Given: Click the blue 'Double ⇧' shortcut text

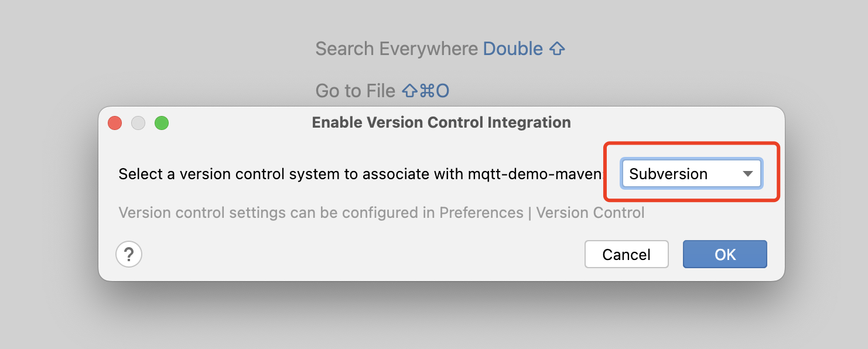Looking at the screenshot, I should (x=524, y=49).
